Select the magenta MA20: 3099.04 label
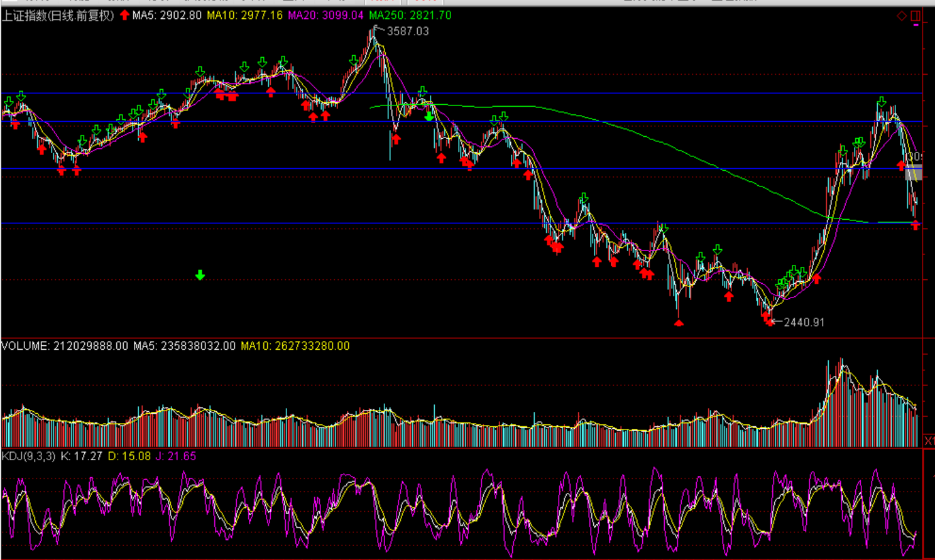The width and height of the screenshot is (935, 560). coord(325,15)
